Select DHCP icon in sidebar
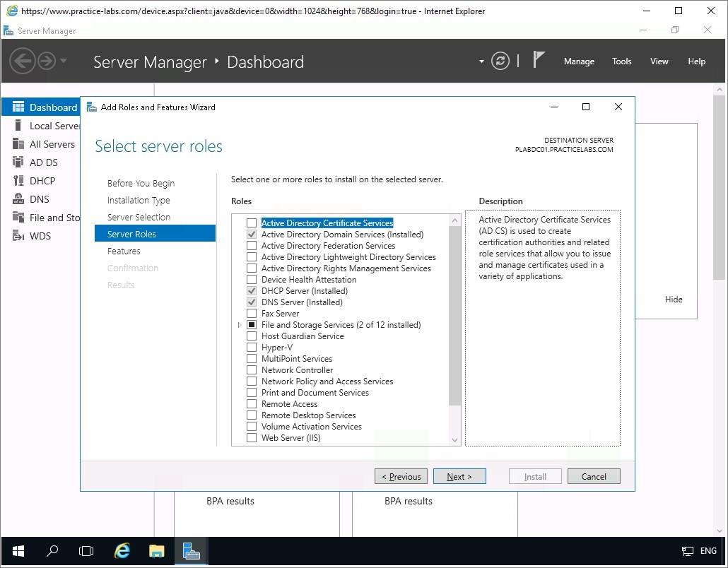Image resolution: width=728 pixels, height=568 pixels. (x=18, y=181)
